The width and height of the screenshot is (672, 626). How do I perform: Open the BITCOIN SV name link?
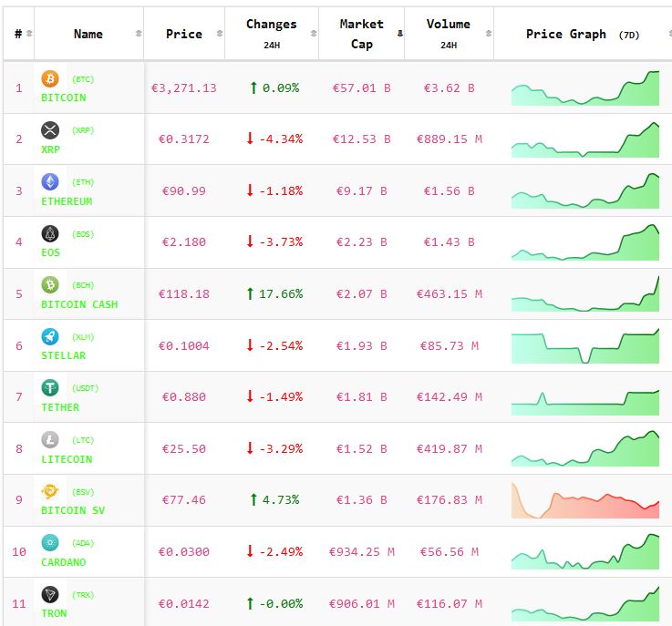pos(73,510)
